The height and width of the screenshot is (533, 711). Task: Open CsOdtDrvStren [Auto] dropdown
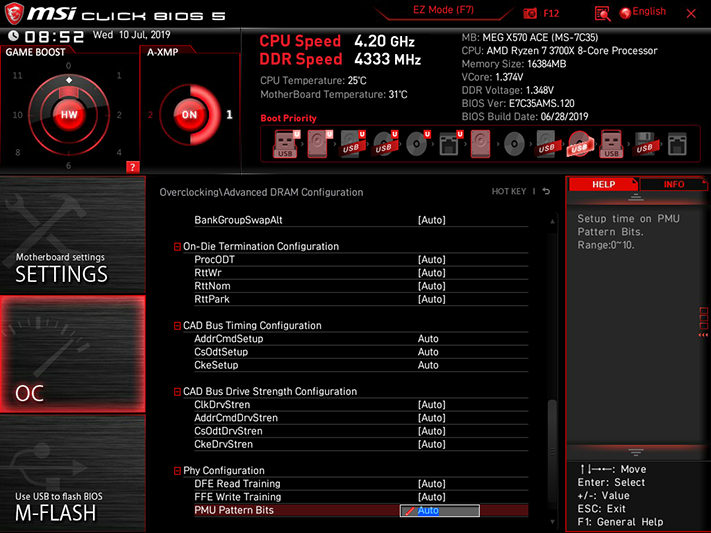click(x=431, y=431)
